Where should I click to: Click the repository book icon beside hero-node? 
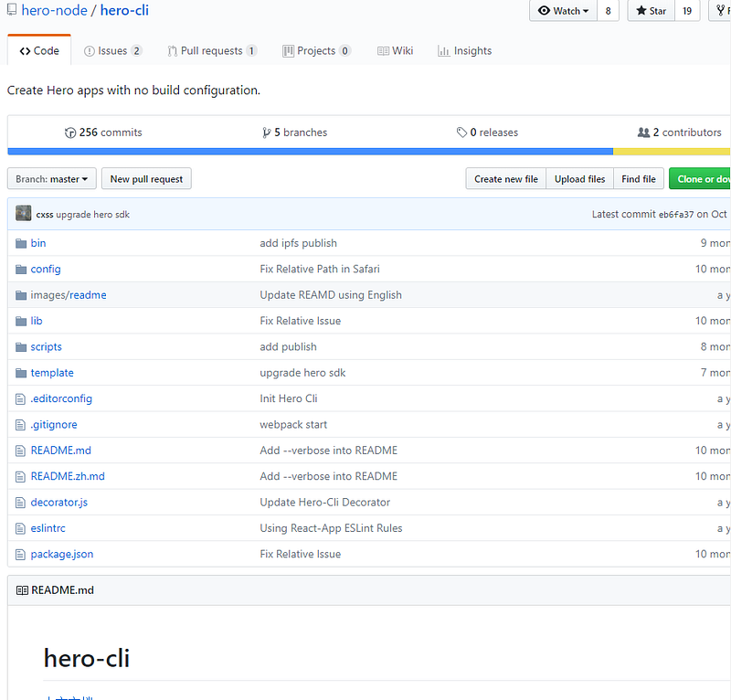click(x=12, y=10)
